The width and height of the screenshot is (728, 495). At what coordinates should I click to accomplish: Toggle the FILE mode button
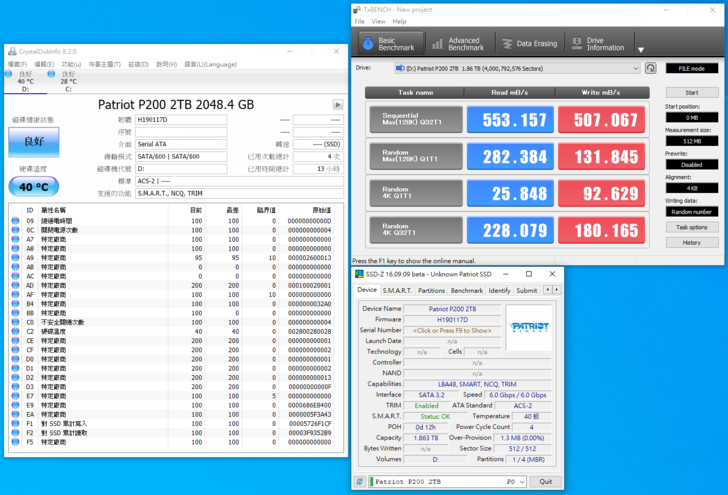pyautogui.click(x=691, y=68)
